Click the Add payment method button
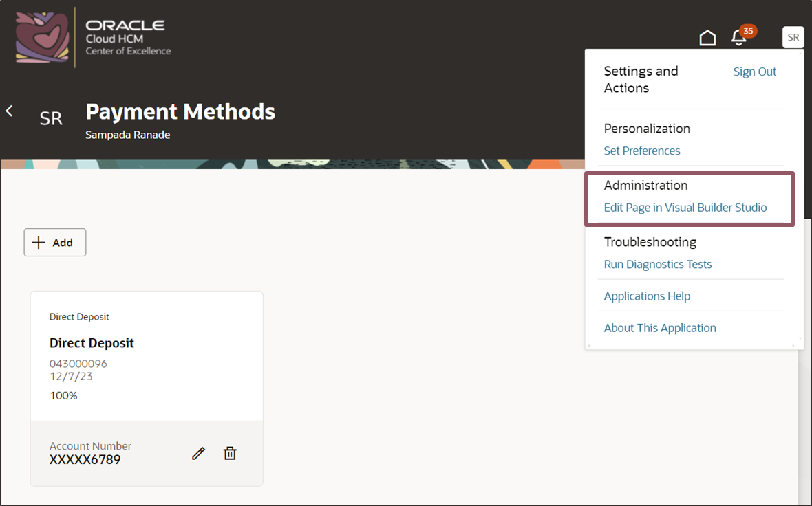The height and width of the screenshot is (506, 812). point(55,243)
